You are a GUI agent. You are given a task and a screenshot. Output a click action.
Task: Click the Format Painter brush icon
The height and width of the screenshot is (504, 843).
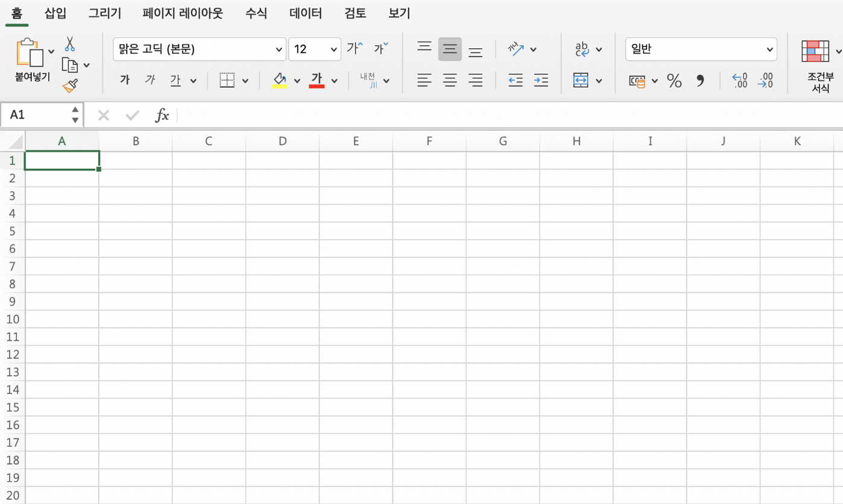(x=70, y=86)
